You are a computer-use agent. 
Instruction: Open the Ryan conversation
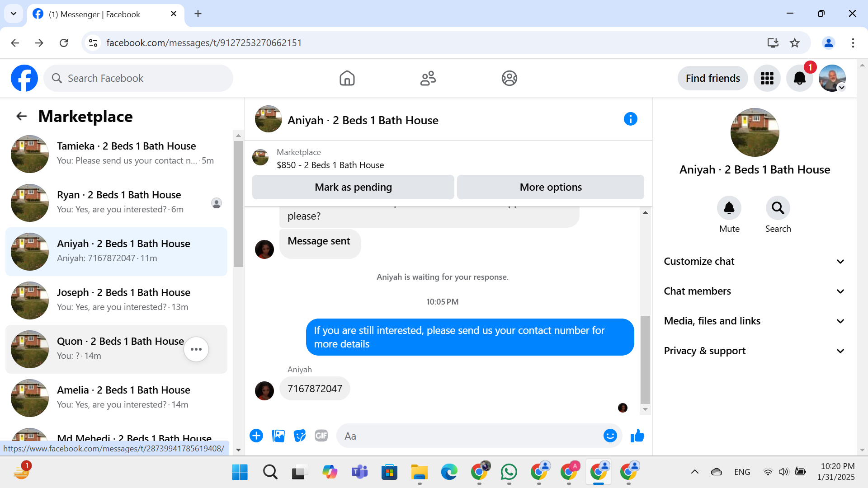pyautogui.click(x=116, y=203)
